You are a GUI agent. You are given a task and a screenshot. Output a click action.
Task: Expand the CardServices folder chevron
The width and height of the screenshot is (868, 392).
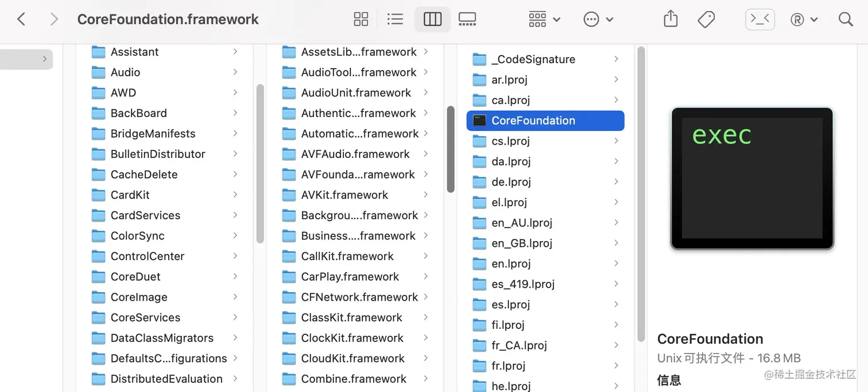click(235, 215)
